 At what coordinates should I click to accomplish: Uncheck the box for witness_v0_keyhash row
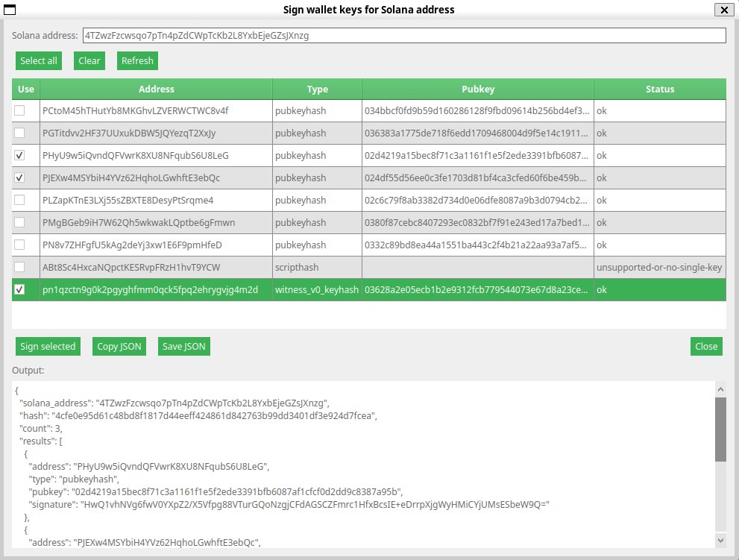[x=19, y=289]
